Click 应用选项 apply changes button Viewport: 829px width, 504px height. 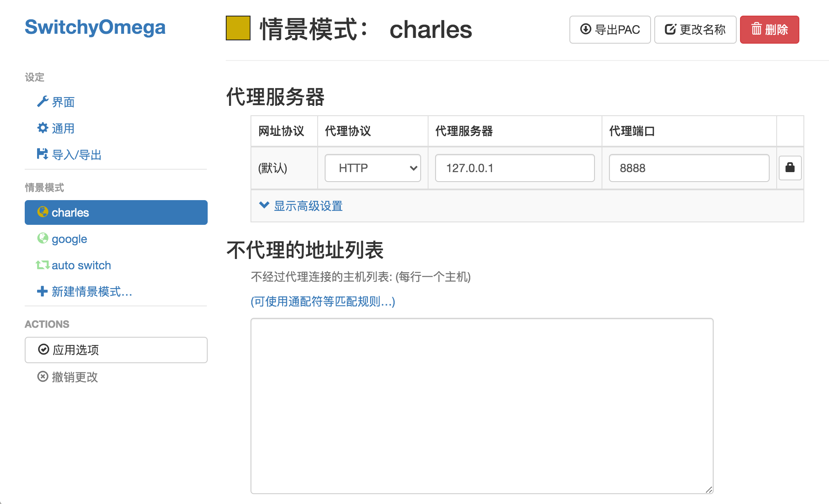(116, 350)
